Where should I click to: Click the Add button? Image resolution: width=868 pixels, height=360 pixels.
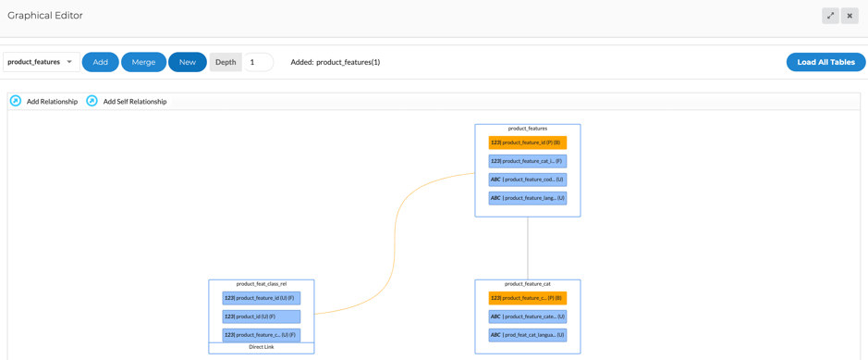pyautogui.click(x=100, y=62)
